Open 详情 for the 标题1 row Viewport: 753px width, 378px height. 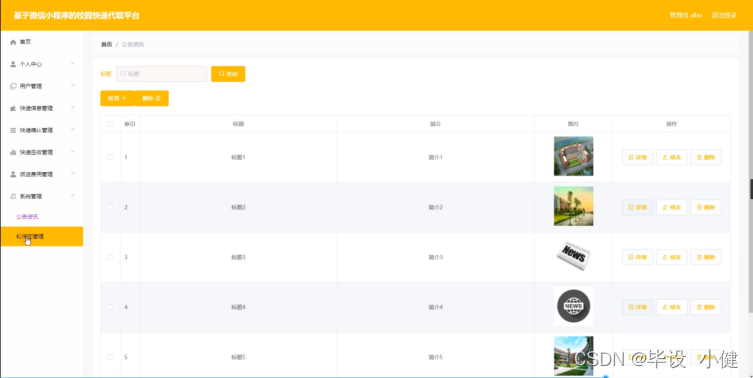point(637,157)
